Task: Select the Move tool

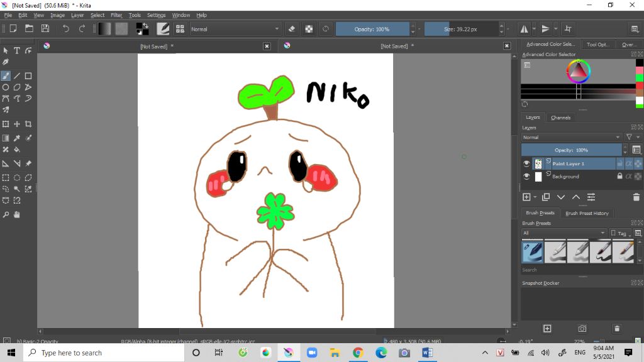Action: (17, 124)
